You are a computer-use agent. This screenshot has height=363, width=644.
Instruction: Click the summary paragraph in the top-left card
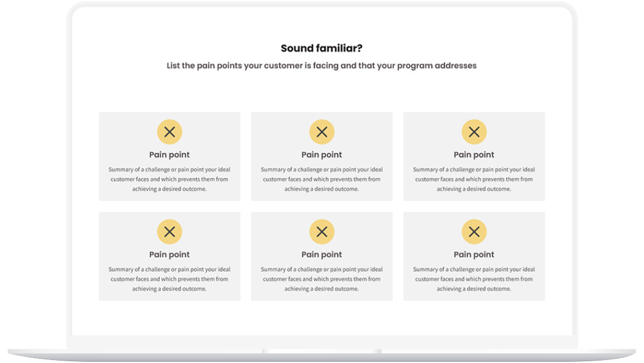click(x=169, y=179)
